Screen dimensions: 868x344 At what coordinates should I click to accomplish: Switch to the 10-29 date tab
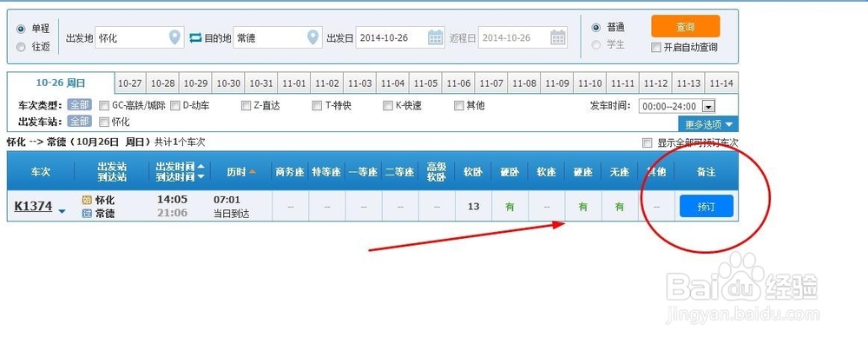point(195,83)
